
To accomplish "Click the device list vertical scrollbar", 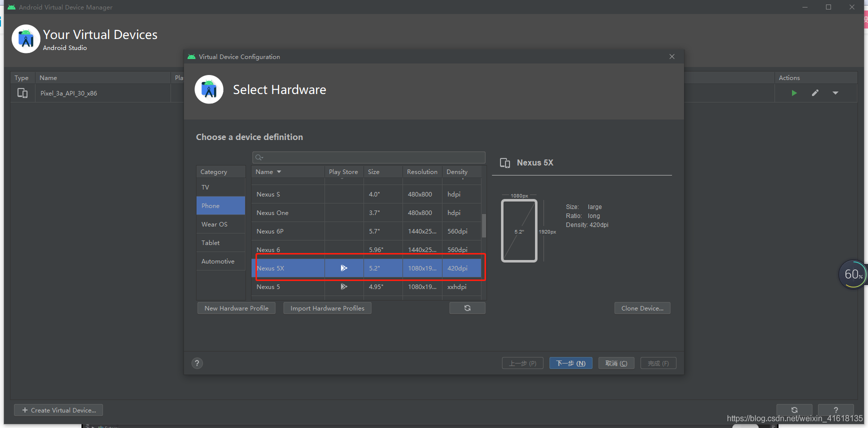I will (483, 225).
